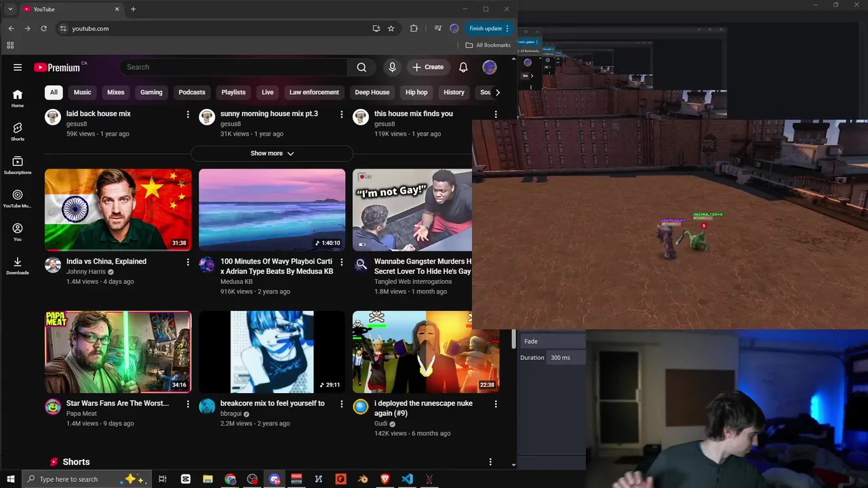Image resolution: width=868 pixels, height=488 pixels.
Task: Open Shorts in the YouTube sidebar
Action: click(x=18, y=131)
